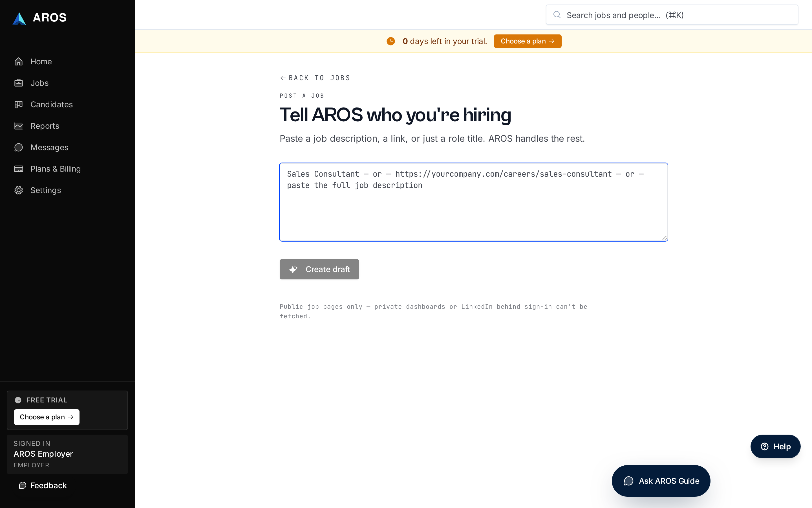The width and height of the screenshot is (812, 508).
Task: Click the trial banner clock icon
Action: 390,41
